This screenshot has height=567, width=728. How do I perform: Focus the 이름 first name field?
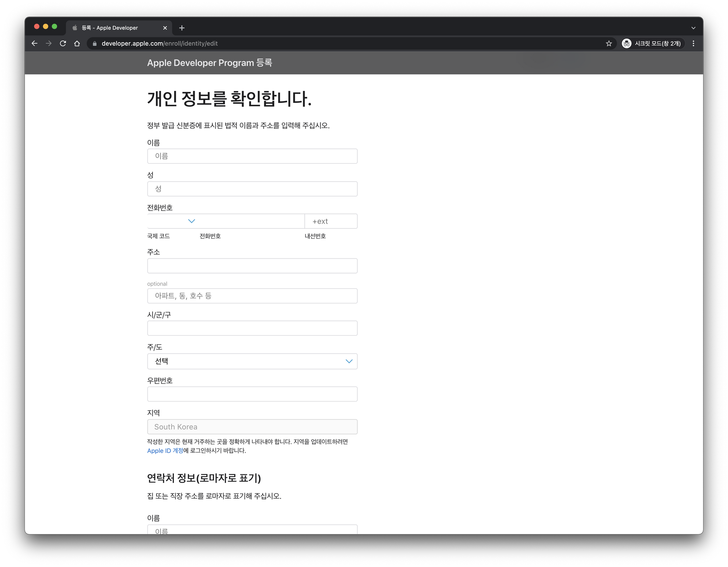click(252, 156)
